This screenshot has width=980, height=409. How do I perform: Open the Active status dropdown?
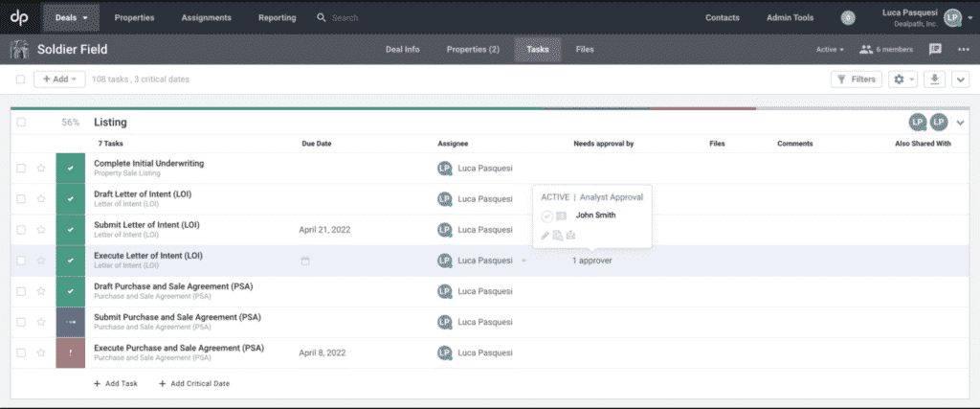point(830,50)
